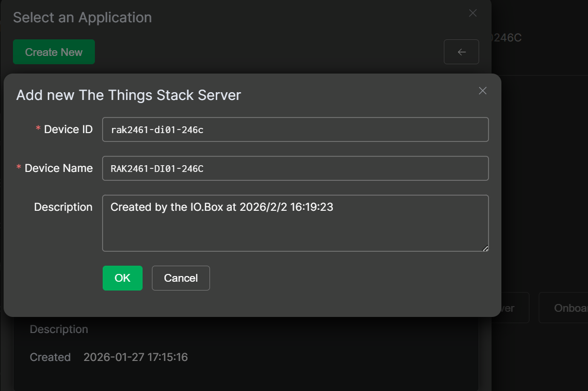Click the Device ID label
Image resolution: width=588 pixels, height=391 pixels.
pyautogui.click(x=68, y=129)
